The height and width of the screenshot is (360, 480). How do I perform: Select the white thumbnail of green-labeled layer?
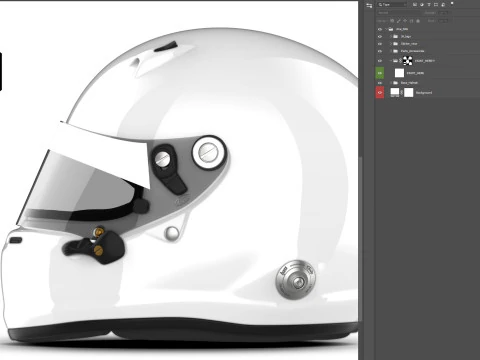[x=399, y=73]
